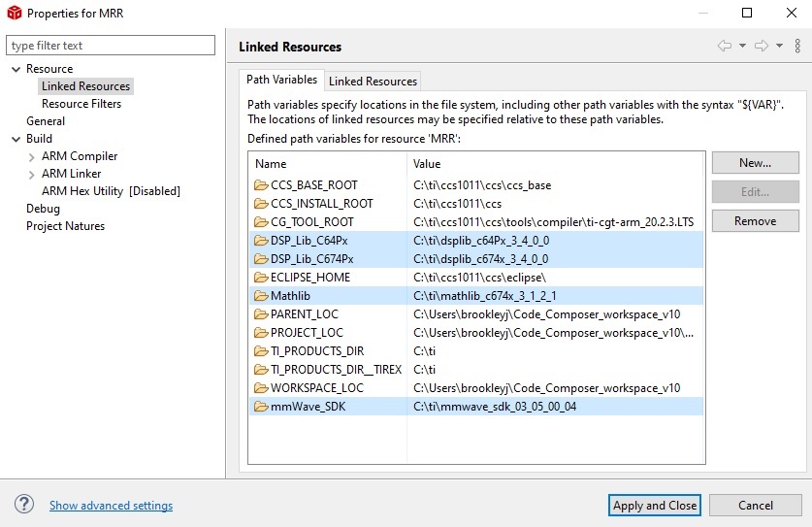Screen dimensions: 812x527
Task: Collapse the Resource tree node
Action: coord(16,69)
